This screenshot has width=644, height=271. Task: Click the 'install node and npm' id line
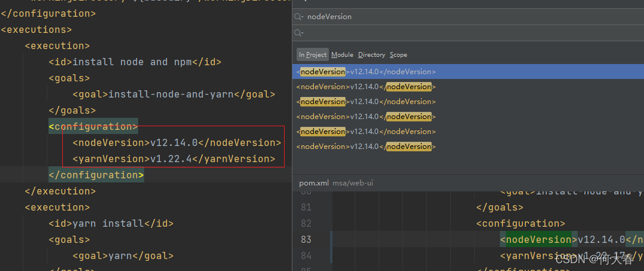(135, 62)
